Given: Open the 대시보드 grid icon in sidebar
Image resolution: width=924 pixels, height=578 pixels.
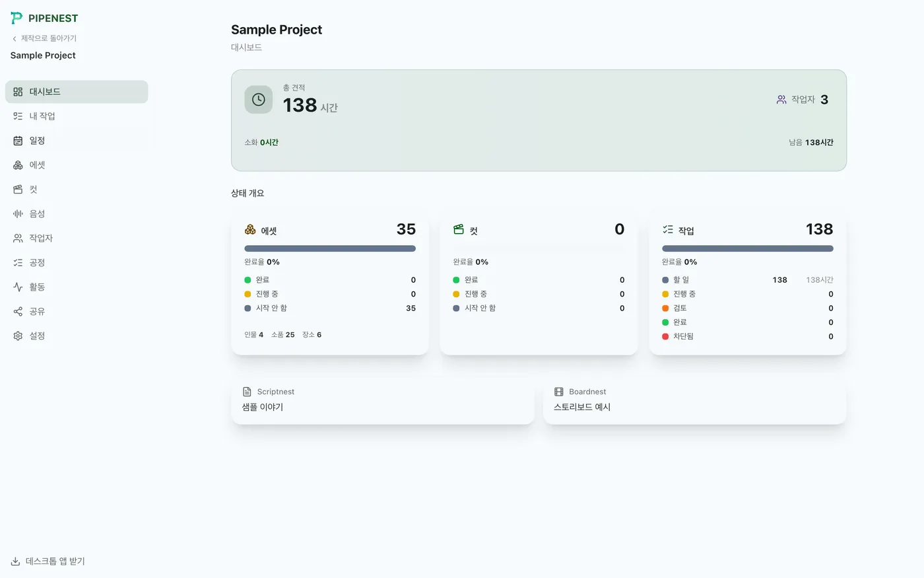Looking at the screenshot, I should [x=18, y=92].
